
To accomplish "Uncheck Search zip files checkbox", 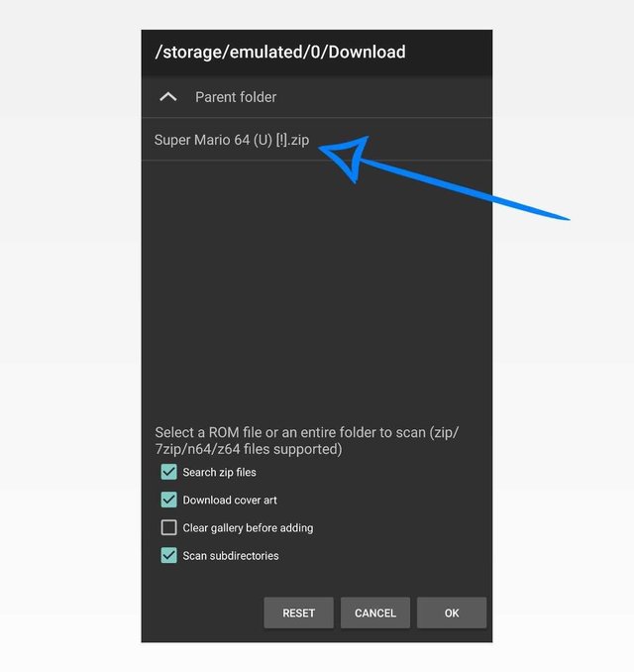I will 168,472.
